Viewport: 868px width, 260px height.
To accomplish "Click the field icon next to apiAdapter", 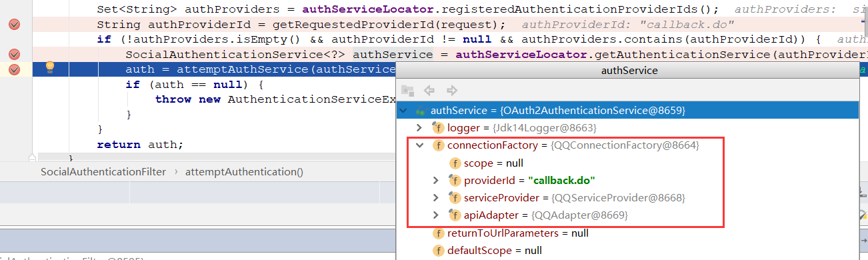I will click(x=455, y=215).
